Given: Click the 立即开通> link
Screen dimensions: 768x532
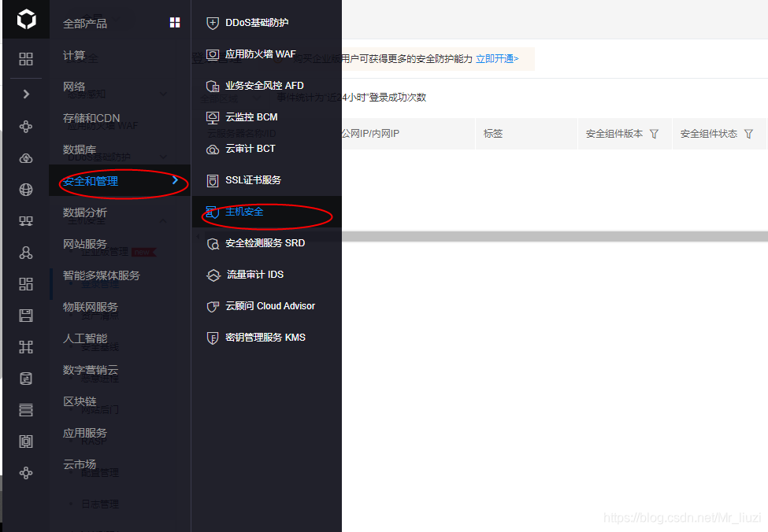Looking at the screenshot, I should pos(497,59).
